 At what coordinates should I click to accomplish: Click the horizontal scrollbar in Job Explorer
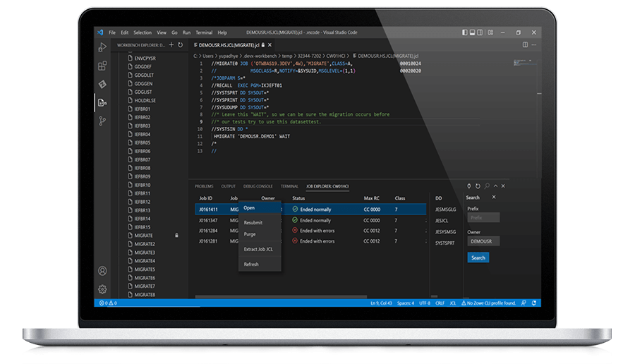click(282, 297)
